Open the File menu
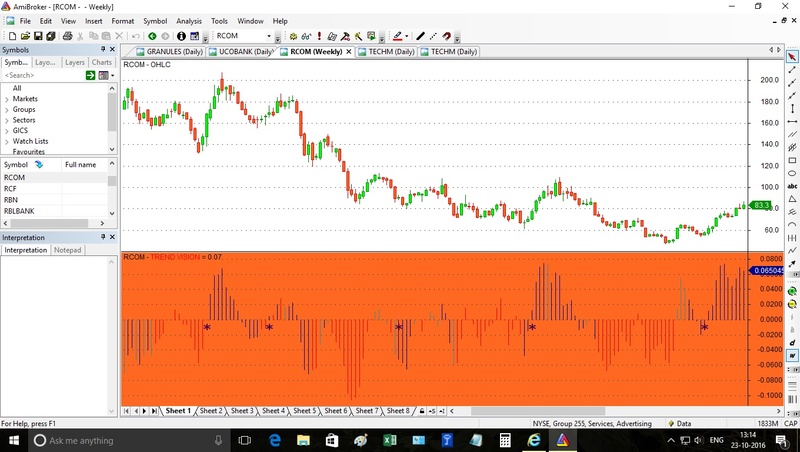The width and height of the screenshot is (800, 452). 25,21
